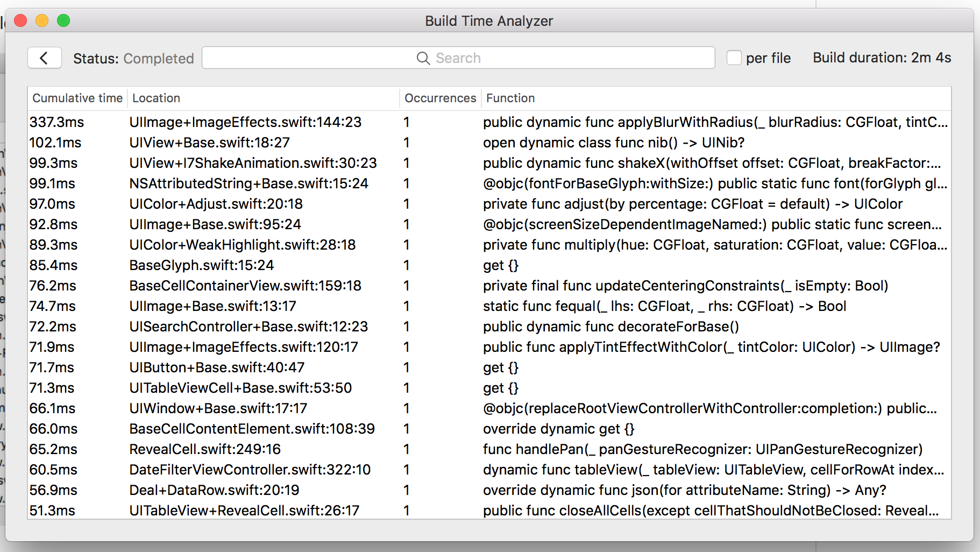Minimize the window with yellow button
This screenshot has height=552, width=980.
(x=42, y=21)
